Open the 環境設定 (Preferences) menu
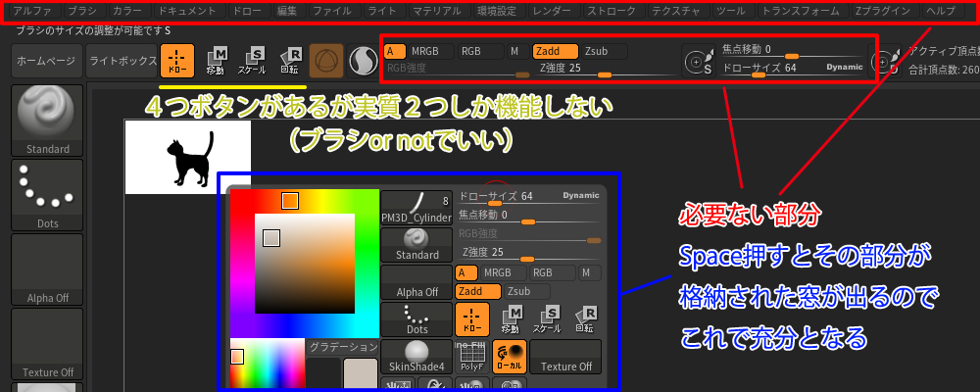 click(498, 11)
